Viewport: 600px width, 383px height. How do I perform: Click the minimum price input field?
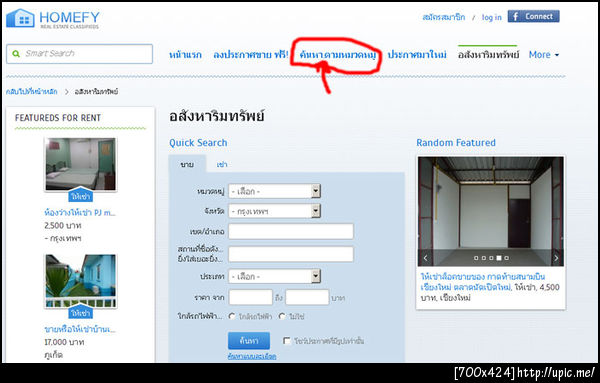[251, 297]
